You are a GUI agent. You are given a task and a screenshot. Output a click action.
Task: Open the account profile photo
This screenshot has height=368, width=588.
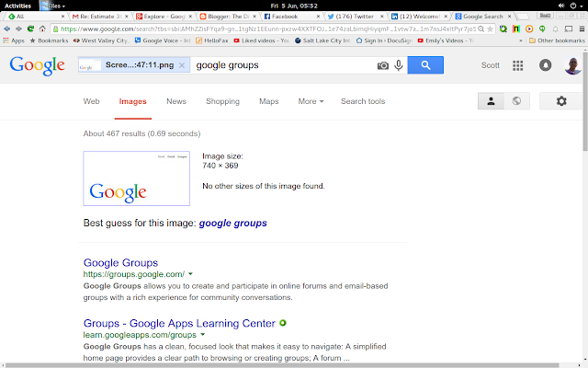tap(572, 65)
